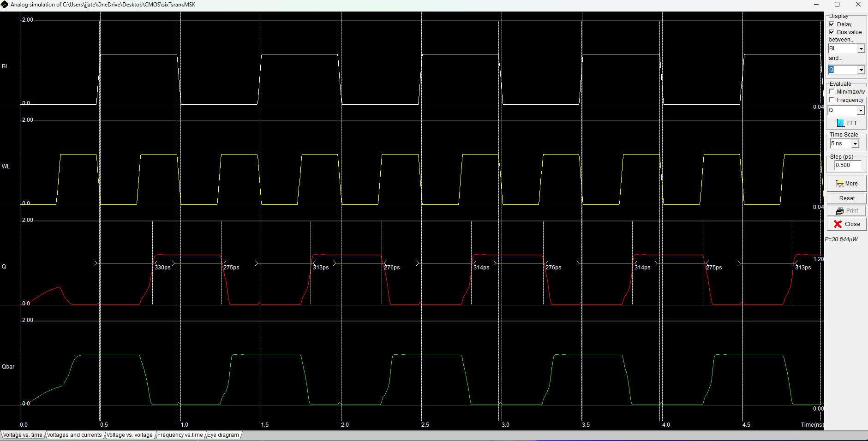This screenshot has height=441, width=868.
Task: Uncheck the Bus value checkbox
Action: (x=832, y=32)
